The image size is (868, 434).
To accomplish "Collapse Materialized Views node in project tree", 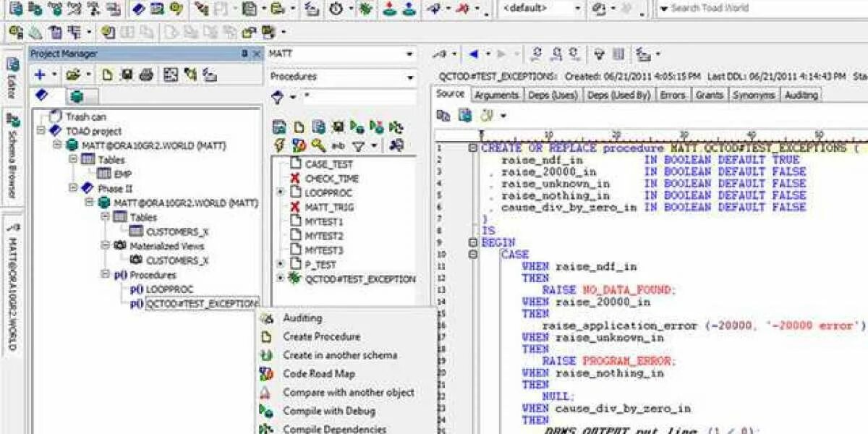I will 104,246.
